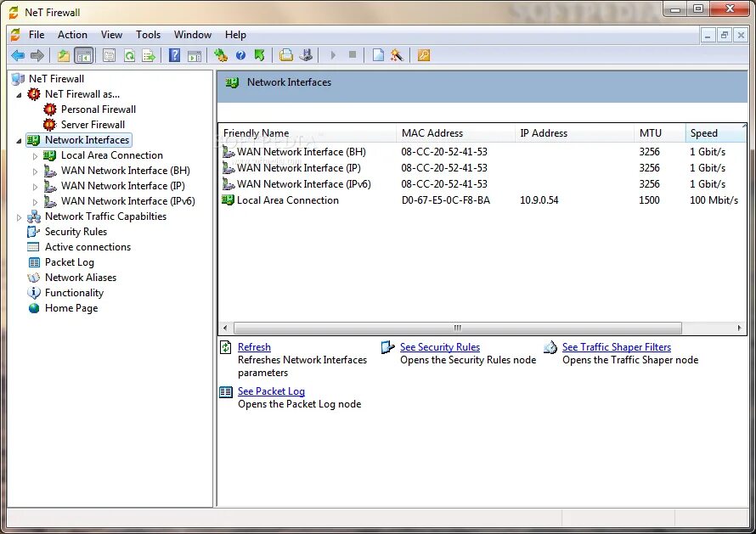Click the magic wand wizard toolbar icon
756x534 pixels.
pos(397,55)
